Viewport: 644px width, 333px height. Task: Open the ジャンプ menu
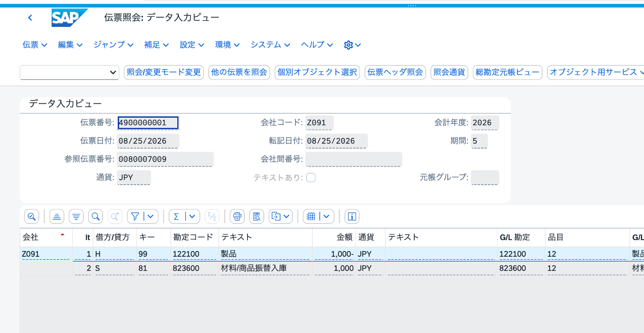(113, 45)
